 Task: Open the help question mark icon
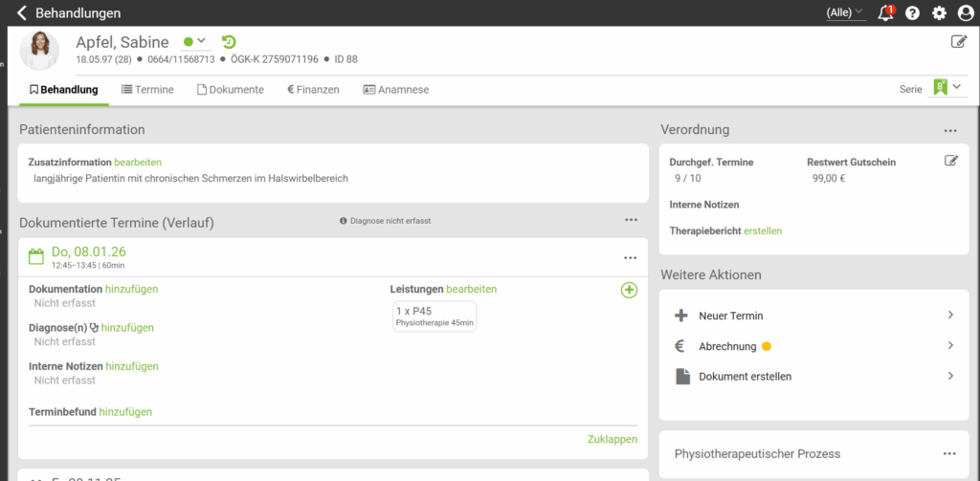point(912,13)
